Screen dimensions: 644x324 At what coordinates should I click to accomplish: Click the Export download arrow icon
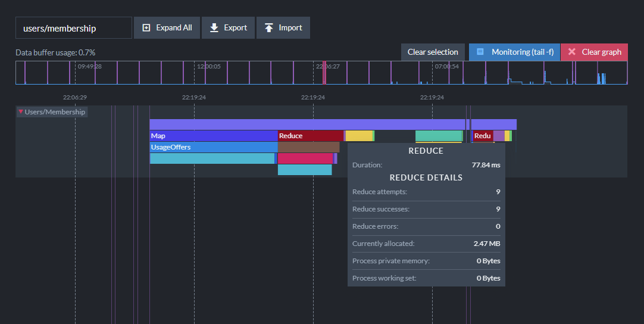click(x=214, y=27)
